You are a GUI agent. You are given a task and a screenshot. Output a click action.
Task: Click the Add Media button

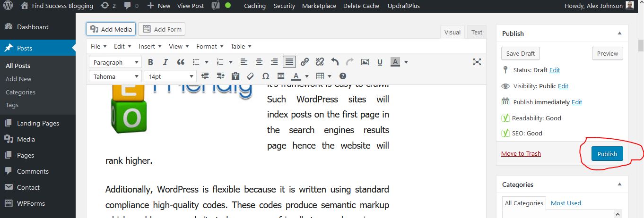click(x=111, y=29)
